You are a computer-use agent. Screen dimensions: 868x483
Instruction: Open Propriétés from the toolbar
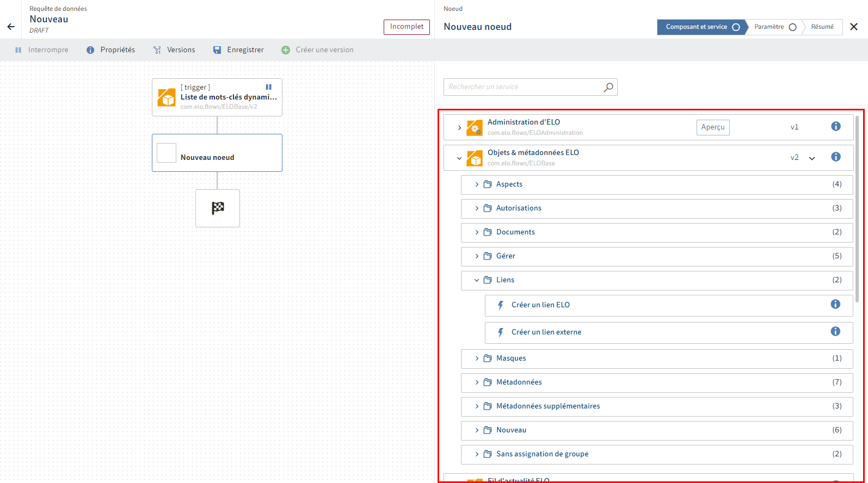point(118,50)
